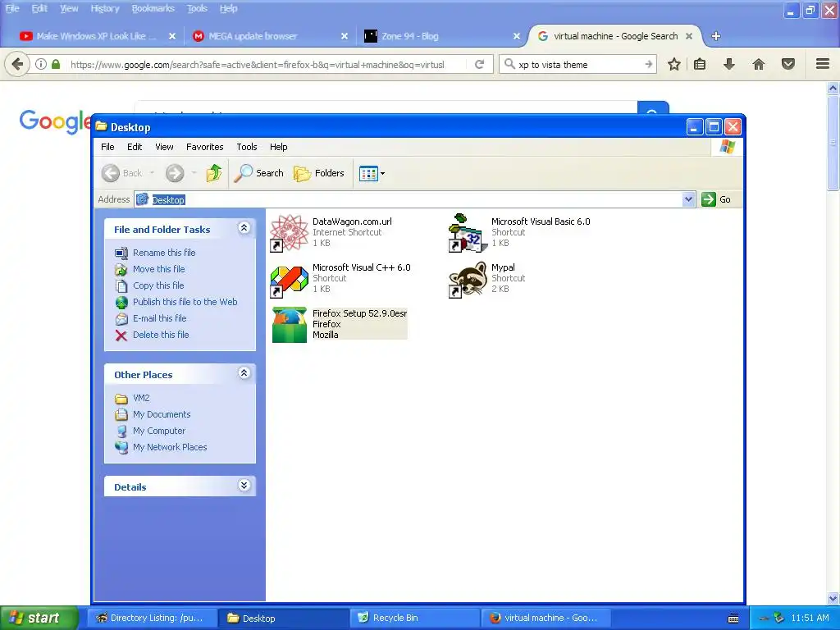Select the Microsoft Visual Basic 6.0 icon
The height and width of the screenshot is (630, 840).
[x=468, y=233]
